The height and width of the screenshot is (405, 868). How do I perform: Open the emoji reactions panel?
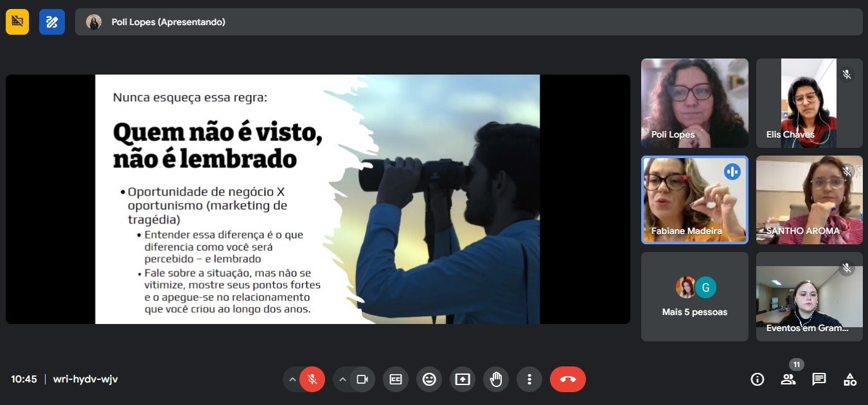pos(429,379)
